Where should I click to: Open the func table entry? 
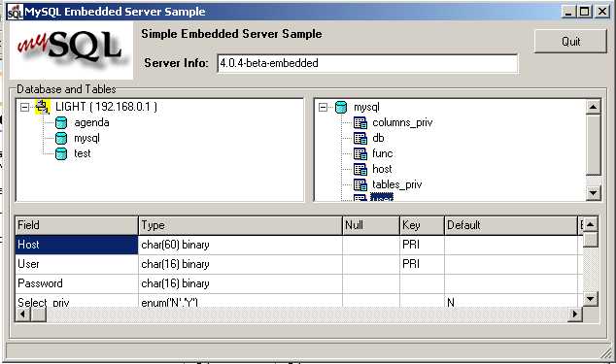coord(382,153)
